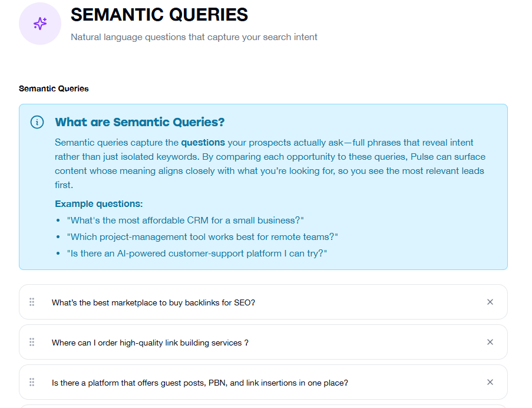Click the 'What are Semantic Queries?' heading
The image size is (532, 408).
pos(140,122)
